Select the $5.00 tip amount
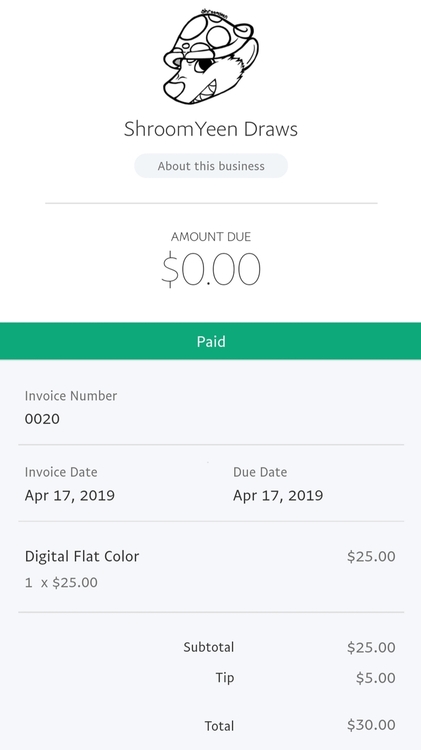The width and height of the screenshot is (421, 750). coord(376,678)
